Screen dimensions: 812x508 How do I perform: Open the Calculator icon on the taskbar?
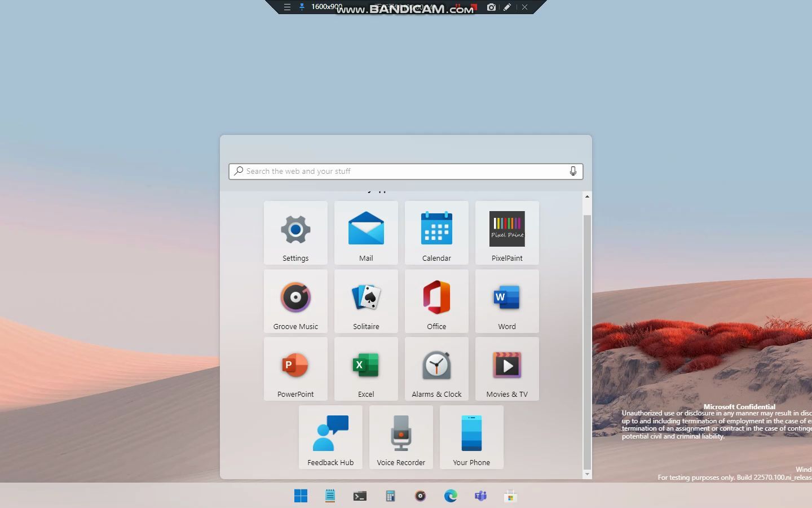(390, 496)
